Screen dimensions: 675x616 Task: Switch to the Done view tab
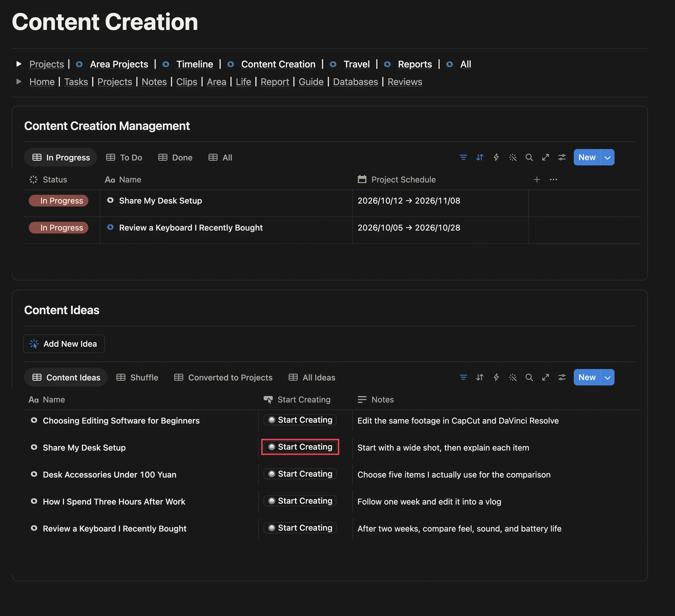point(175,157)
